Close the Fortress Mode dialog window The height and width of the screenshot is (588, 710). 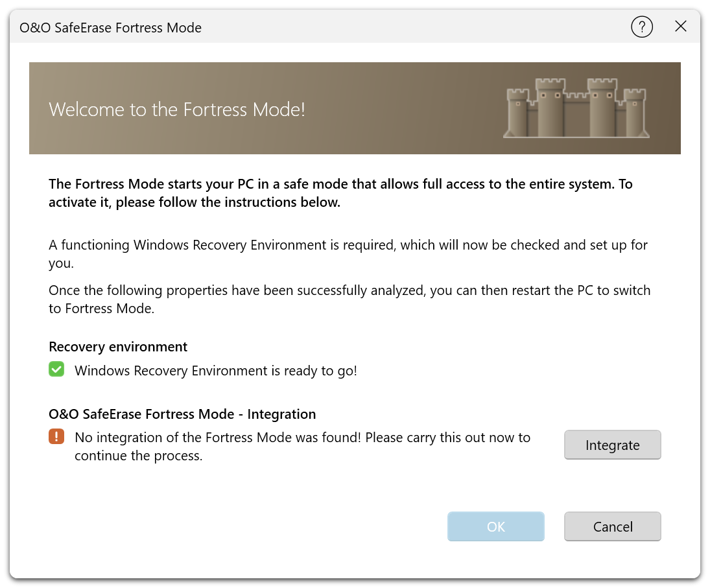tap(680, 27)
